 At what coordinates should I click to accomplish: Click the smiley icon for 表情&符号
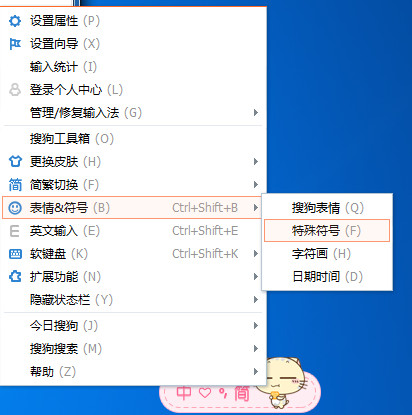pyautogui.click(x=15, y=208)
